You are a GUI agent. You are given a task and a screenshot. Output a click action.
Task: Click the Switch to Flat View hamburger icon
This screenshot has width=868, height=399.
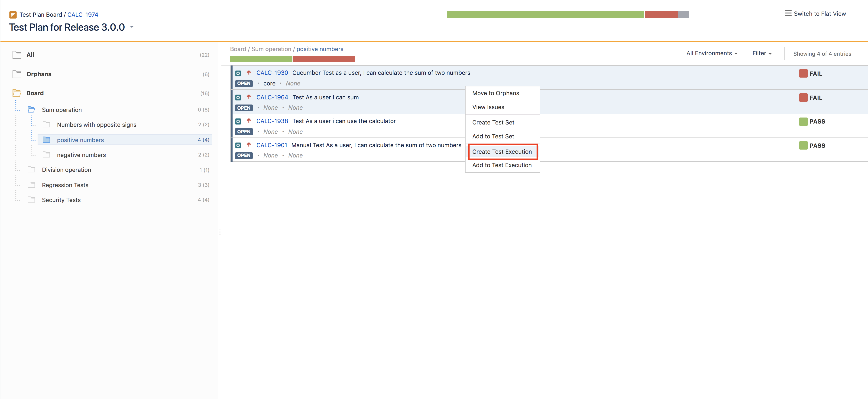point(788,13)
